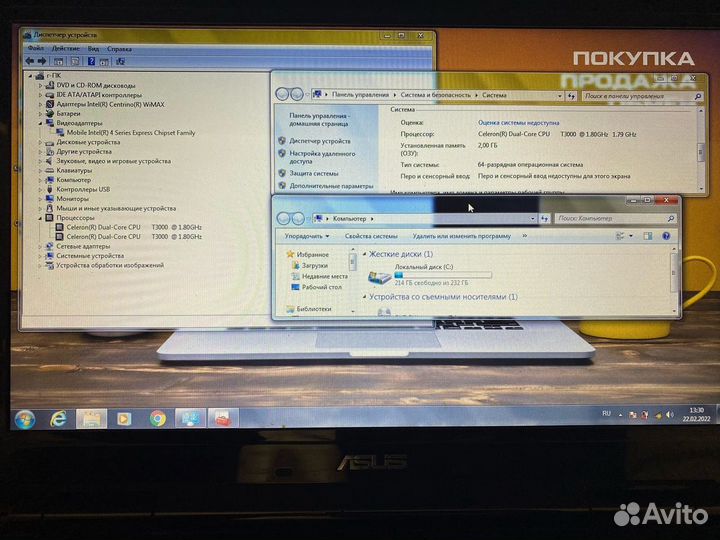Focus the Поиск: Компьютер search field
This screenshot has width=720, height=540.
click(x=615, y=219)
